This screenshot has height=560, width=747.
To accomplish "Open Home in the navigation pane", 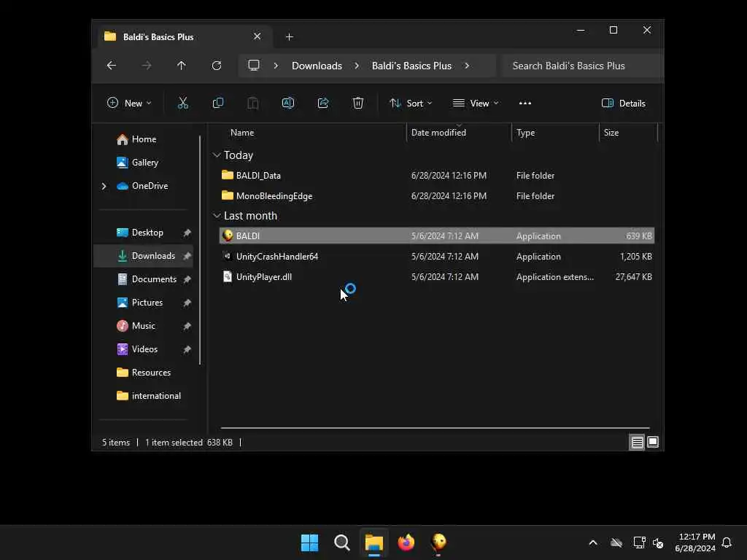I will [x=144, y=139].
